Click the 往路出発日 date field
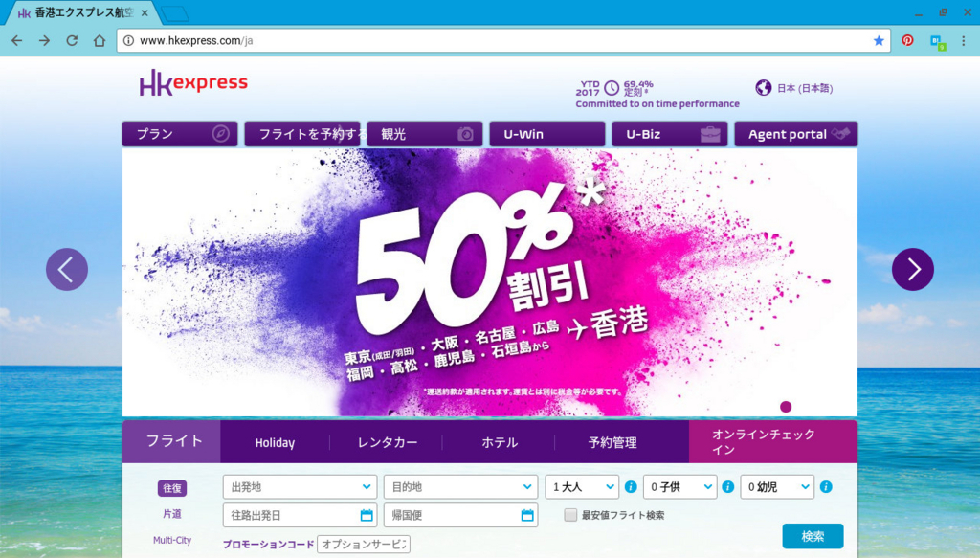Screen dimensions: 980x558 300,516
